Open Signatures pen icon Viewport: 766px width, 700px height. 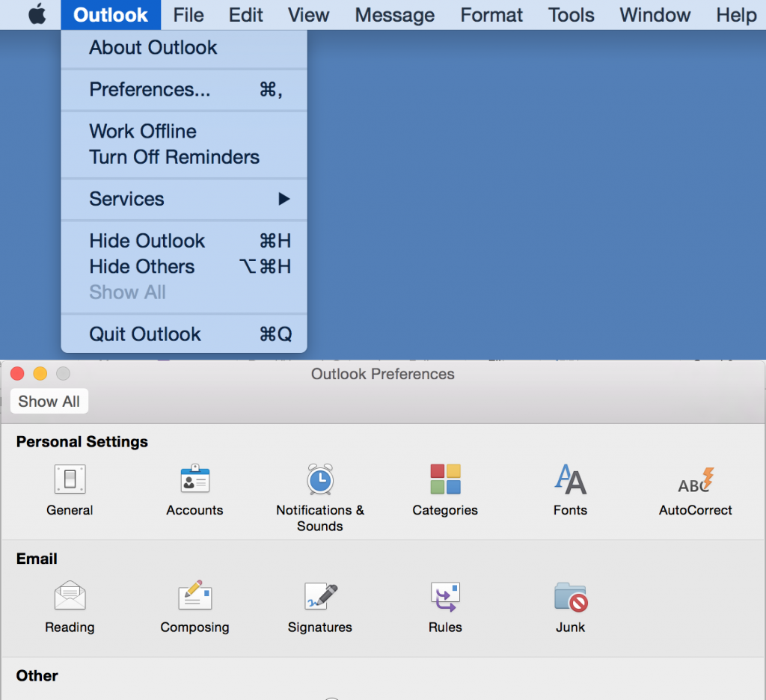pos(320,595)
